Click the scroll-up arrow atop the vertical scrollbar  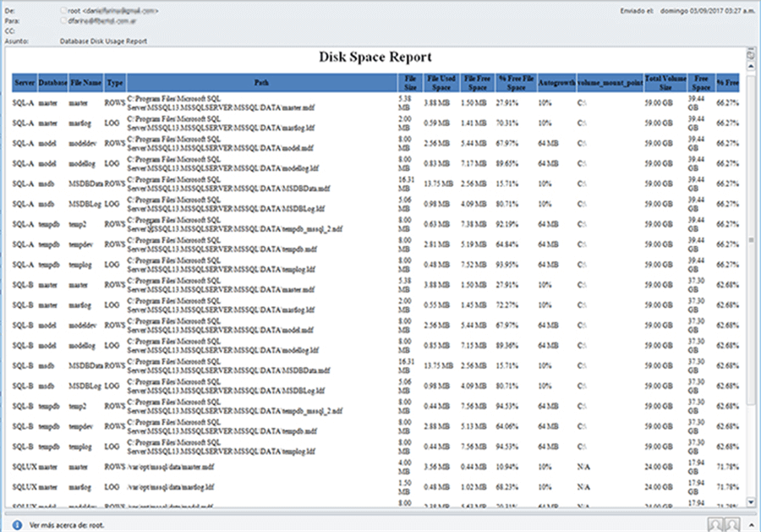coord(751,66)
